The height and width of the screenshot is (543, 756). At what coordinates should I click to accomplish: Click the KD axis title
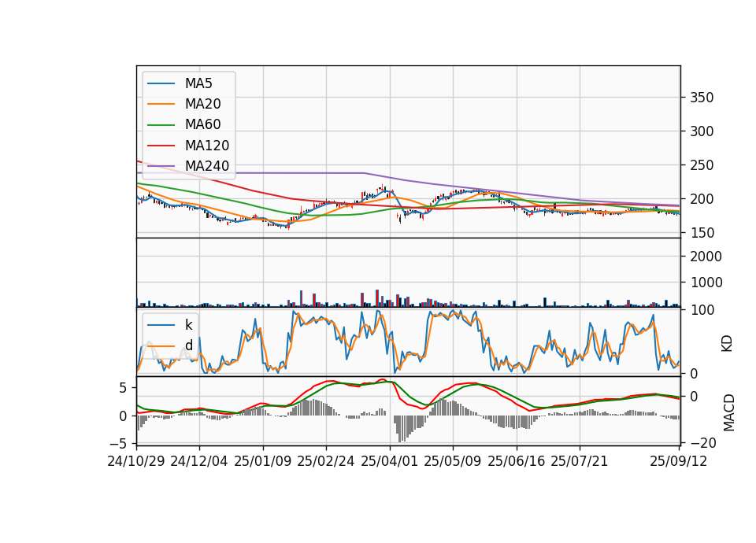[x=727, y=344]
